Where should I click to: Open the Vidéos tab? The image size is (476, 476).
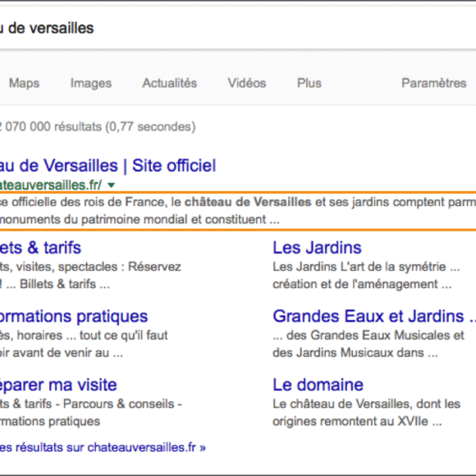[247, 83]
